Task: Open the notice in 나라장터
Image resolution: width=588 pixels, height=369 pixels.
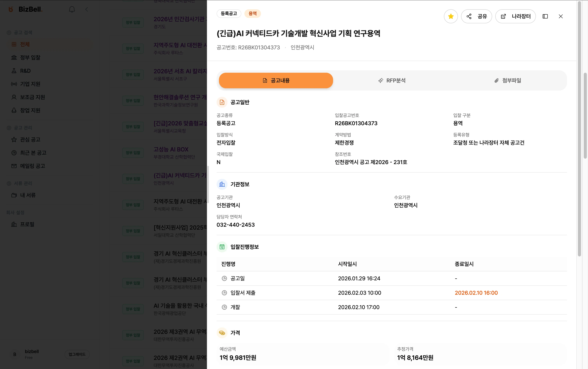Action: pyautogui.click(x=515, y=16)
